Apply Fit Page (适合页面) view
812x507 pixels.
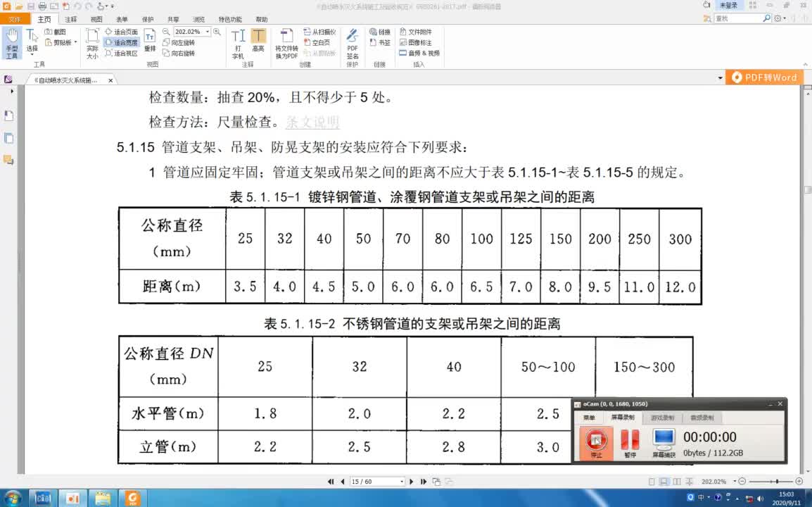(x=122, y=32)
